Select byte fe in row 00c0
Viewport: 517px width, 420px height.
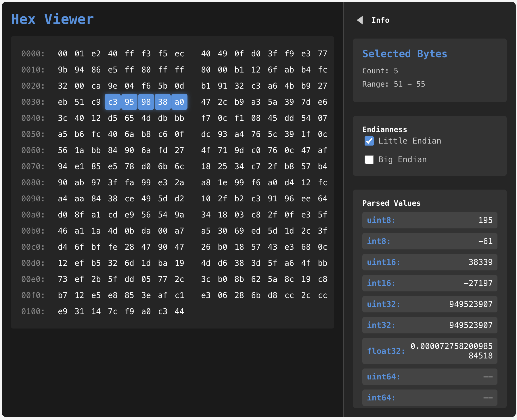113,247
